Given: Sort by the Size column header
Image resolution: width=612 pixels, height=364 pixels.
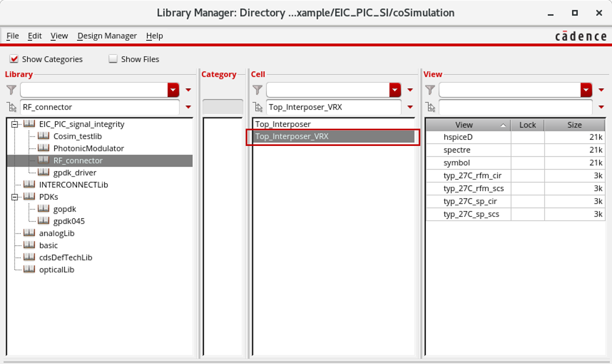Looking at the screenshot, I should (575, 125).
